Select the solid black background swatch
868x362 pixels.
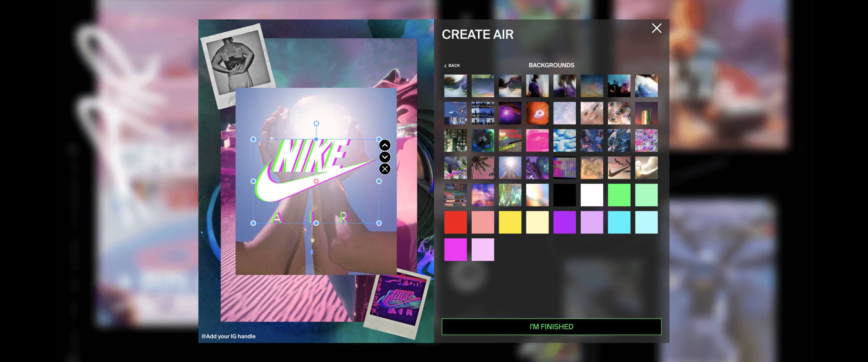(565, 195)
